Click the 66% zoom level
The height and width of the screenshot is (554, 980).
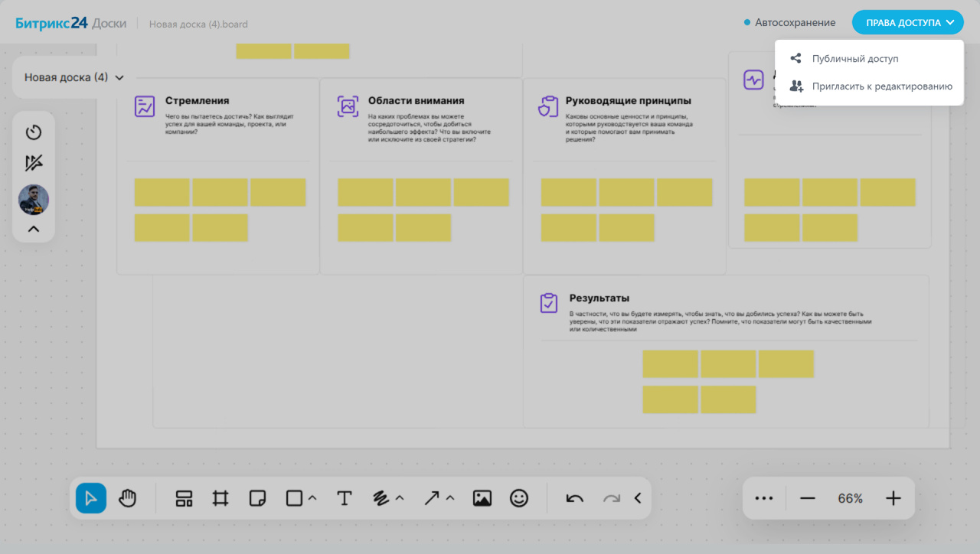(x=851, y=498)
